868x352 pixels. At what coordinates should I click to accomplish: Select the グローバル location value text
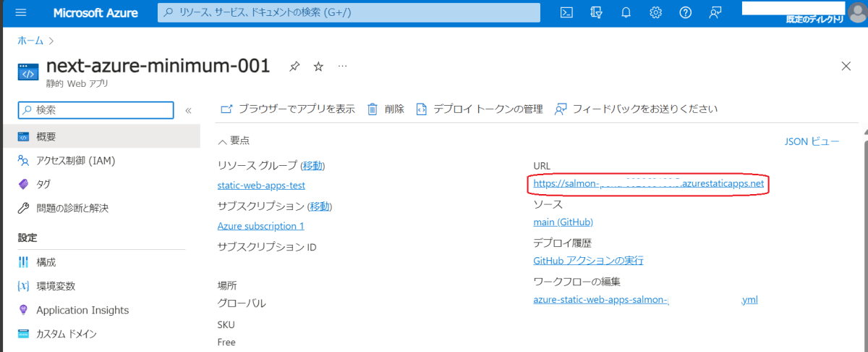click(x=242, y=303)
